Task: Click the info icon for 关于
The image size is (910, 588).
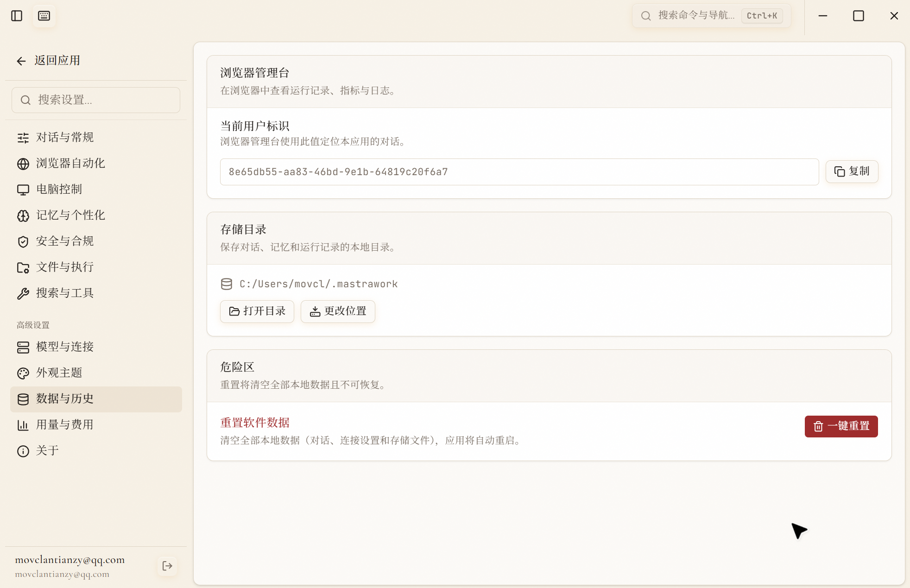Action: (x=23, y=451)
